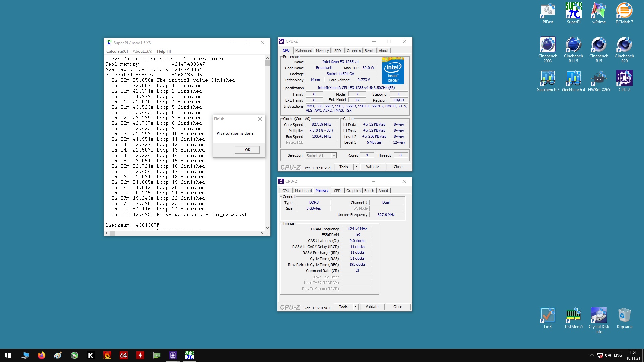
Task: Click Super PI horizontal scrollbar right arrow
Action: point(262,233)
